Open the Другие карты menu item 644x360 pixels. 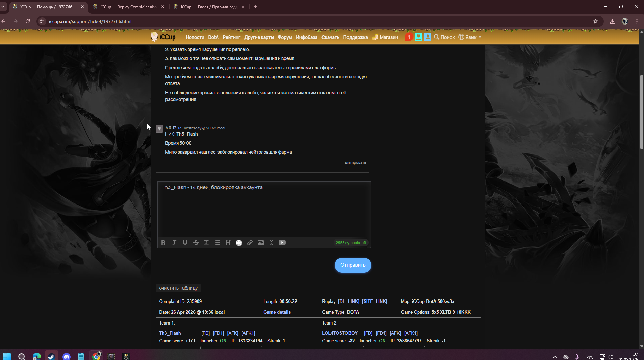(259, 37)
